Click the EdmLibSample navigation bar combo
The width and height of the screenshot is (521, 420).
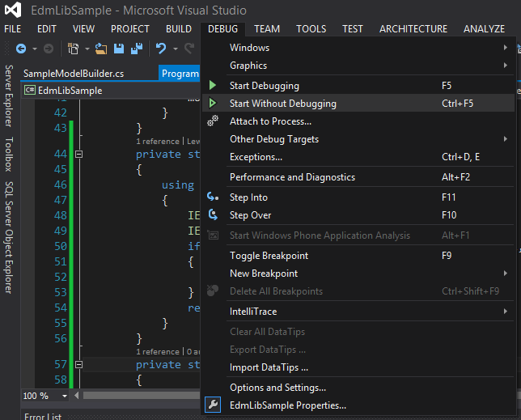point(112,90)
